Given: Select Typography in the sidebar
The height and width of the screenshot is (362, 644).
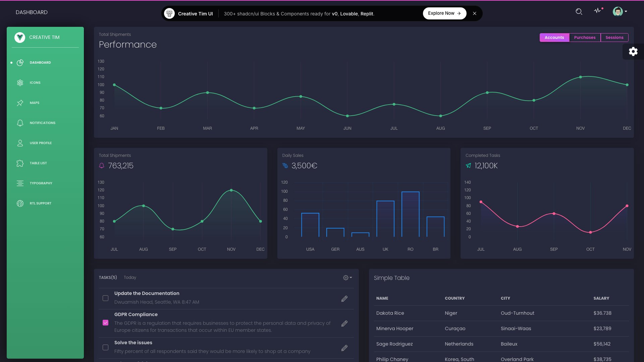Looking at the screenshot, I should 40,183.
